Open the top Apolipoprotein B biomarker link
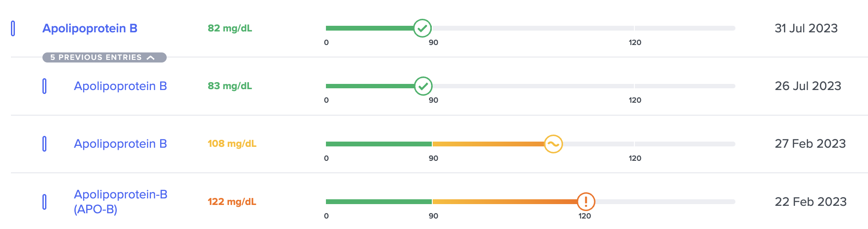The height and width of the screenshot is (229, 868). point(90,28)
